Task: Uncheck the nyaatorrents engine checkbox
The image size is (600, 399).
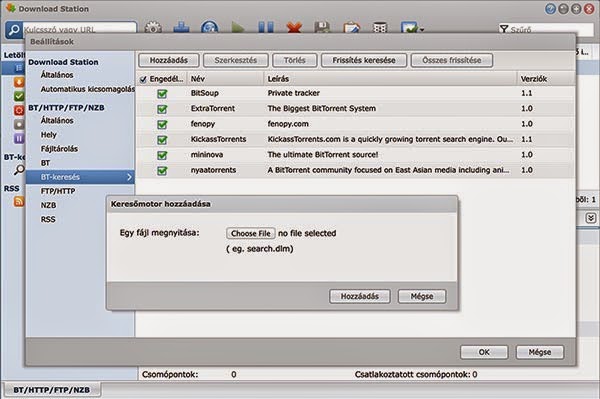Action: tap(162, 171)
